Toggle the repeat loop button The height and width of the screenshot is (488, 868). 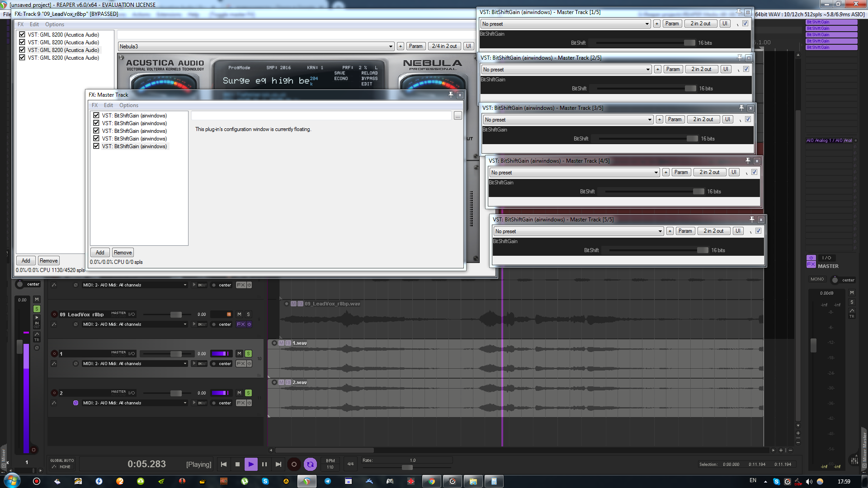pos(310,464)
